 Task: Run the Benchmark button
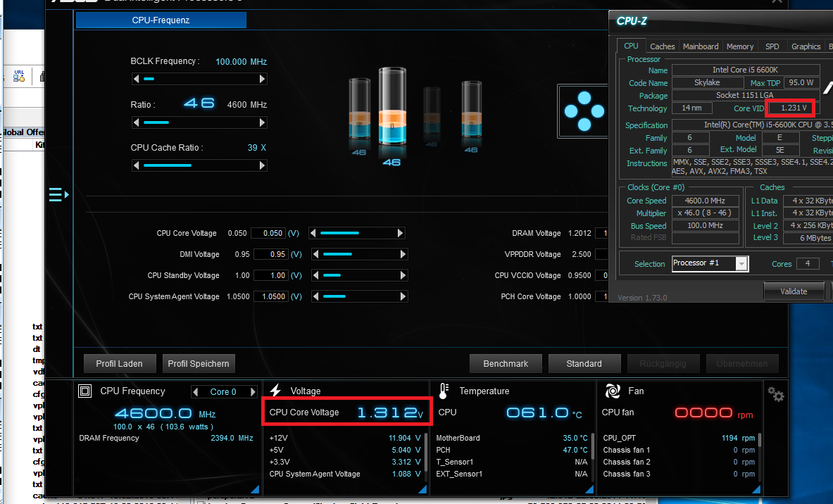tap(506, 364)
